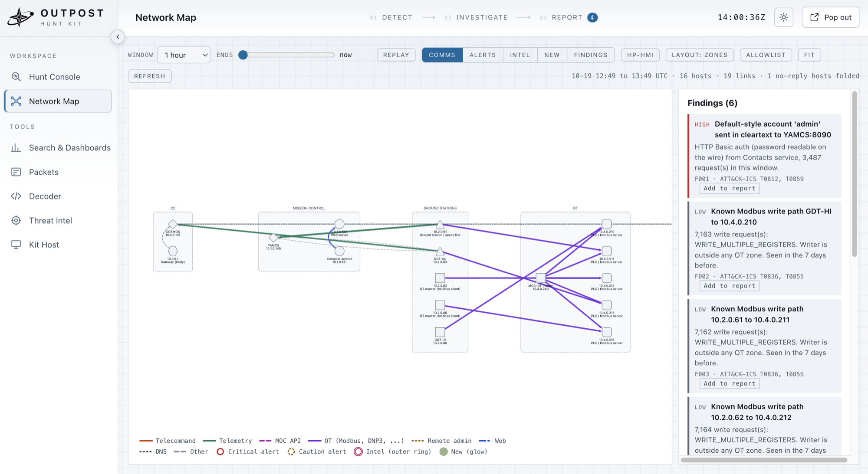Collapse the sidebar with the chevron button
868x474 pixels.
pos(118,37)
